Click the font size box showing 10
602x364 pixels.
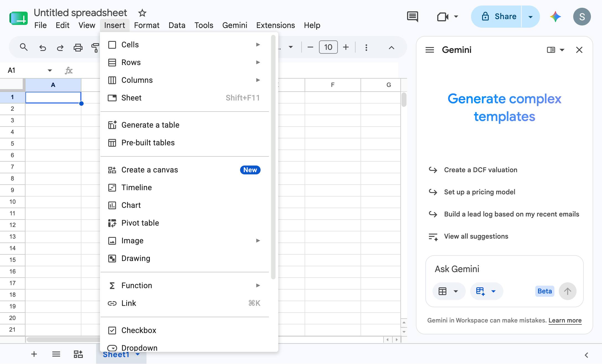click(328, 47)
